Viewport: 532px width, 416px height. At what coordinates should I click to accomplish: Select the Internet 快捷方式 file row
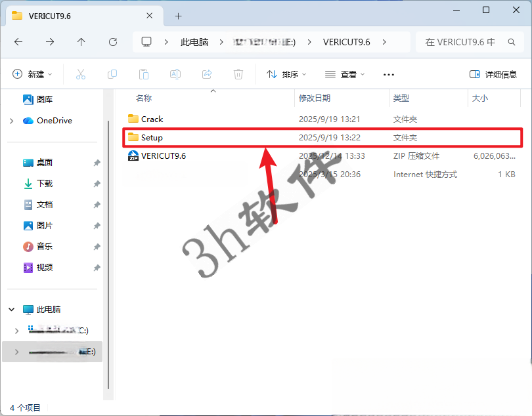click(322, 174)
